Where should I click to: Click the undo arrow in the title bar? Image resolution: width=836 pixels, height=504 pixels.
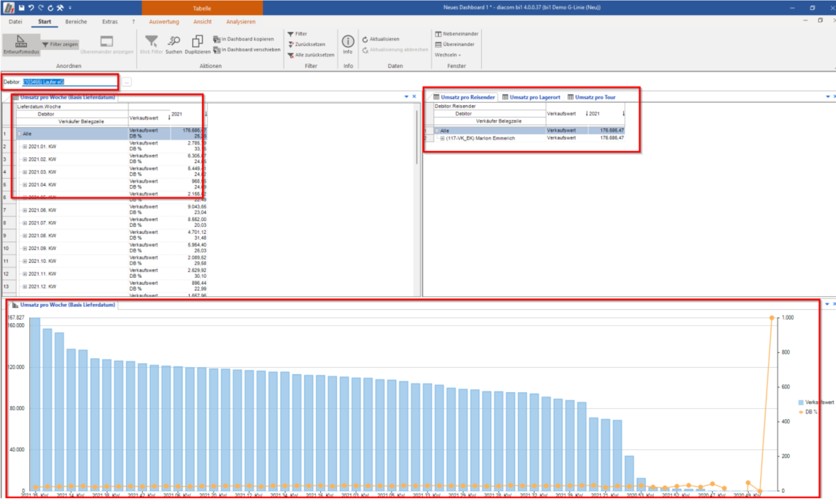pyautogui.click(x=31, y=7)
